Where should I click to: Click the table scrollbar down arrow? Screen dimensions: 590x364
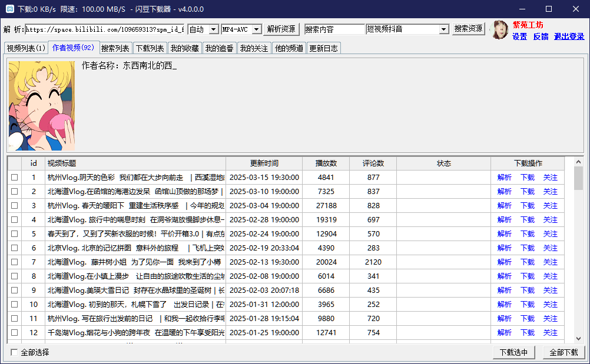tap(578, 339)
